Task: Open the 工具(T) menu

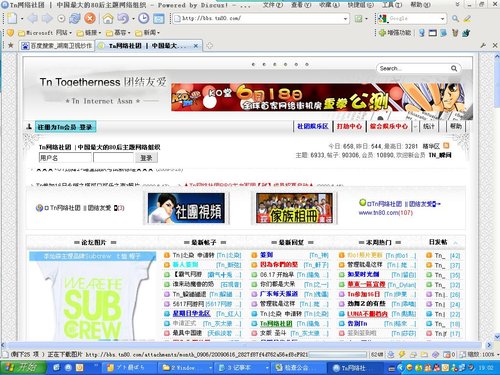Action: click(392, 5)
